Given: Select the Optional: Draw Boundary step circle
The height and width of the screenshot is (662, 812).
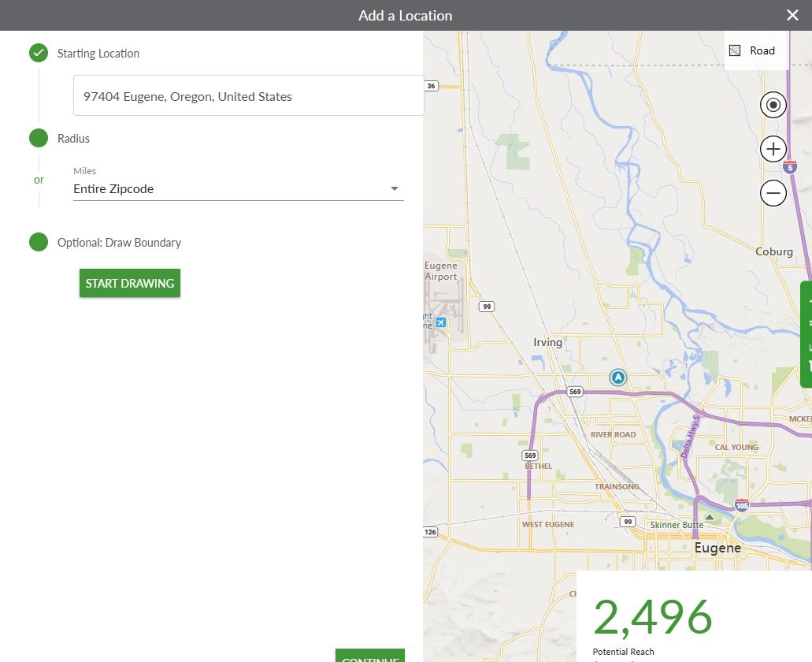Looking at the screenshot, I should point(39,242).
